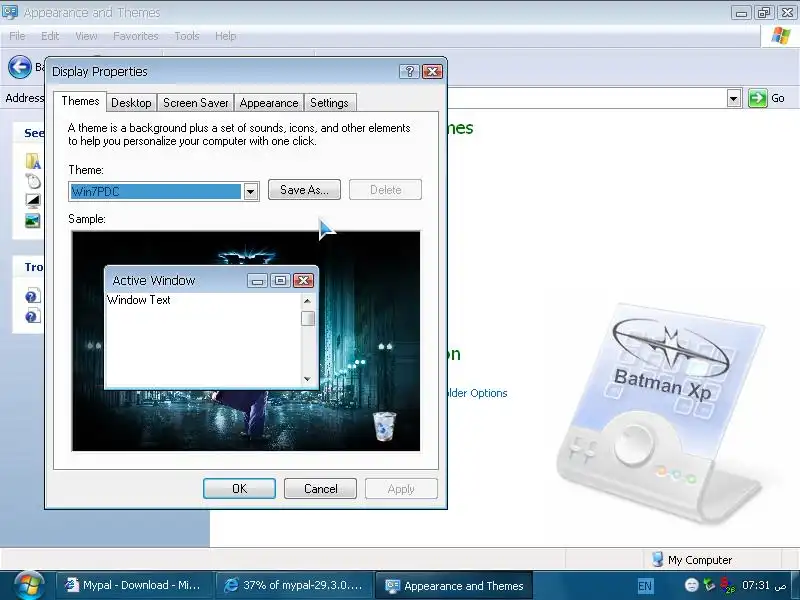The height and width of the screenshot is (600, 800).
Task: Expand the Address bar dropdown arrow
Action: (x=734, y=98)
